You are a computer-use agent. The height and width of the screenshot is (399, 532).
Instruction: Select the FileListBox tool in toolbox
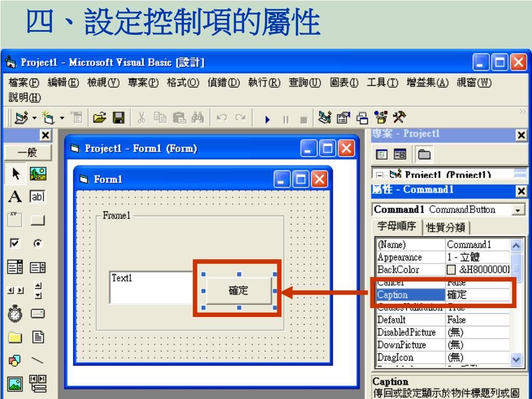38,337
